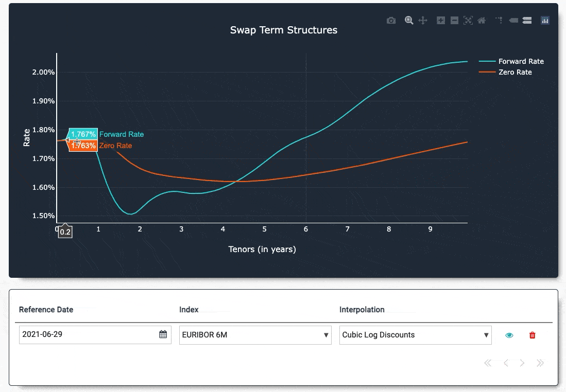Image resolution: width=566 pixels, height=392 pixels.
Task: Select the Zoom tool in modebar
Action: (408, 21)
